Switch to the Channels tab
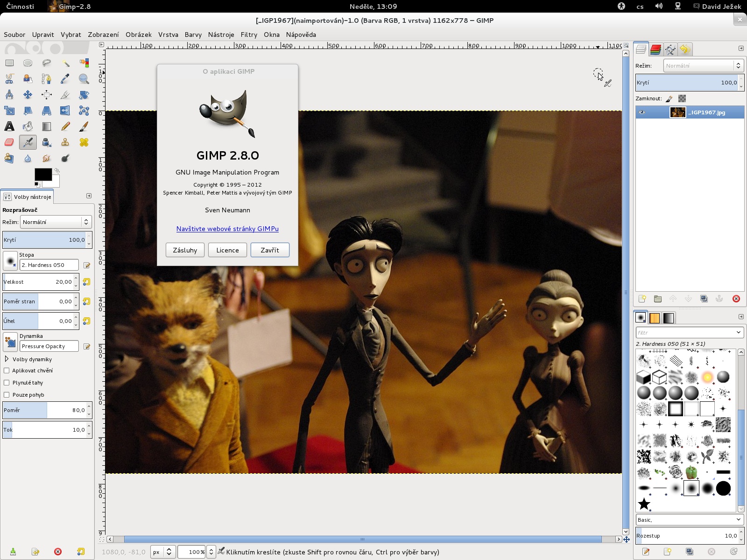The width and height of the screenshot is (747, 560). click(656, 49)
